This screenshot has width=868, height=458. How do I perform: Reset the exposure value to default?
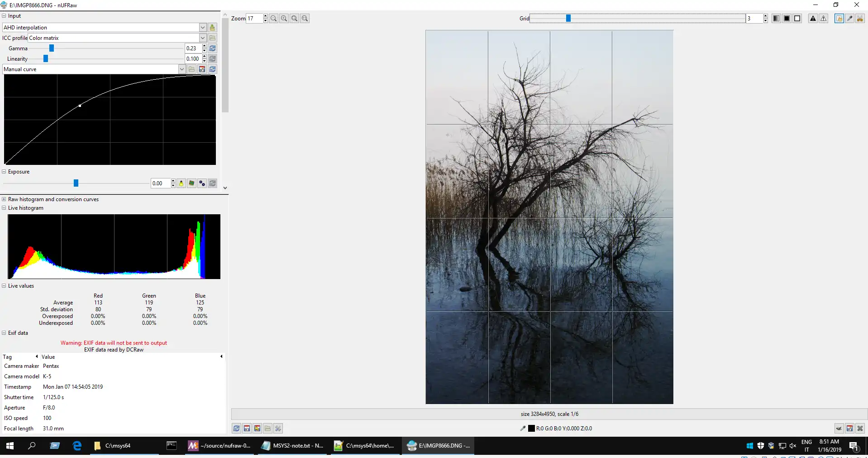click(212, 183)
